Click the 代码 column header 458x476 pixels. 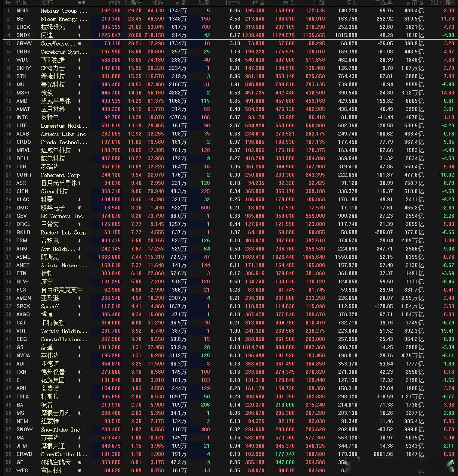(22, 3)
